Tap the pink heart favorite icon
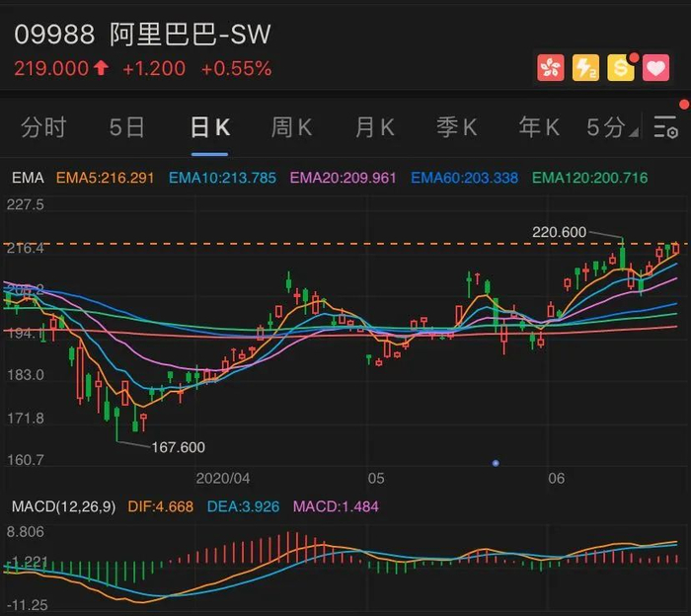Screen dimensions: 691x616 (655, 68)
